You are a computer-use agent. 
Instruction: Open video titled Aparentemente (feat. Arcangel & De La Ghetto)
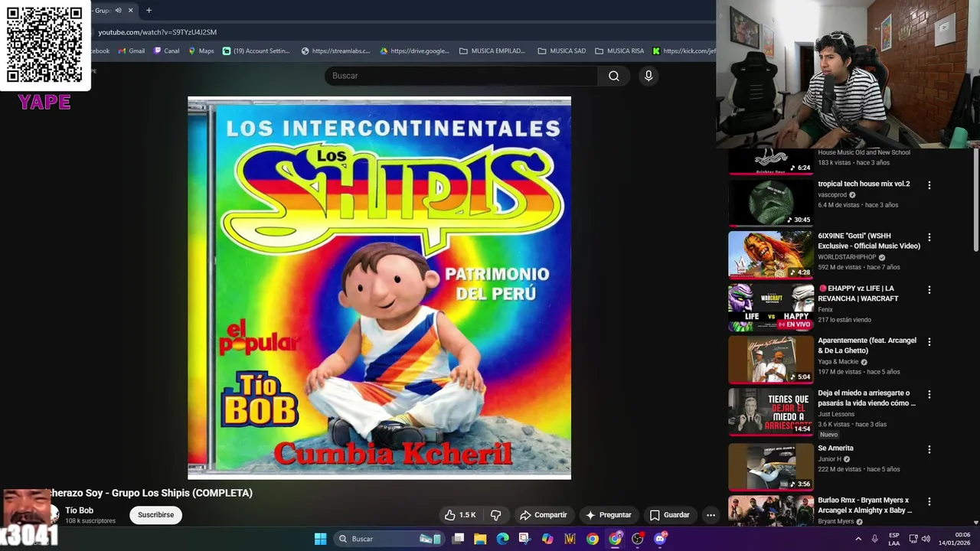[x=867, y=345]
